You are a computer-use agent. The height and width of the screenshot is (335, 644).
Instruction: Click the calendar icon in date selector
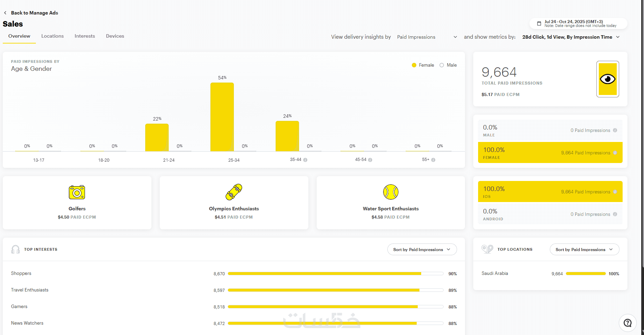click(539, 23)
